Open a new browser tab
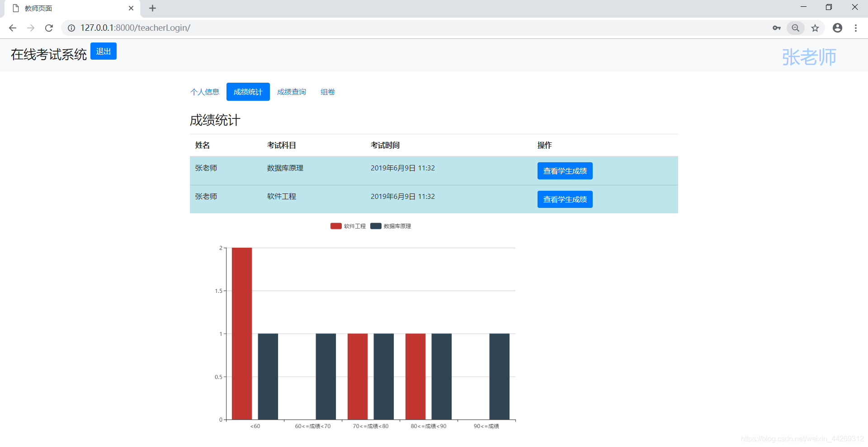The height and width of the screenshot is (447, 868). [x=152, y=8]
